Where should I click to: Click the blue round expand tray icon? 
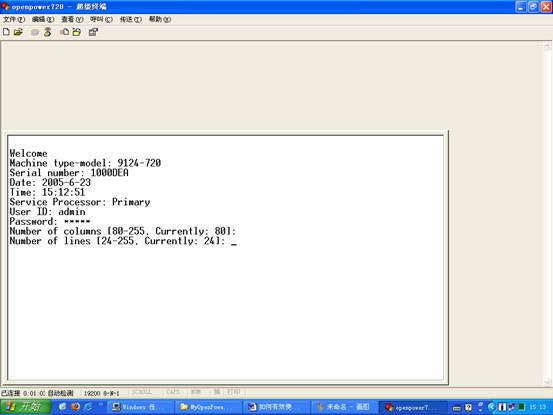[x=491, y=407]
